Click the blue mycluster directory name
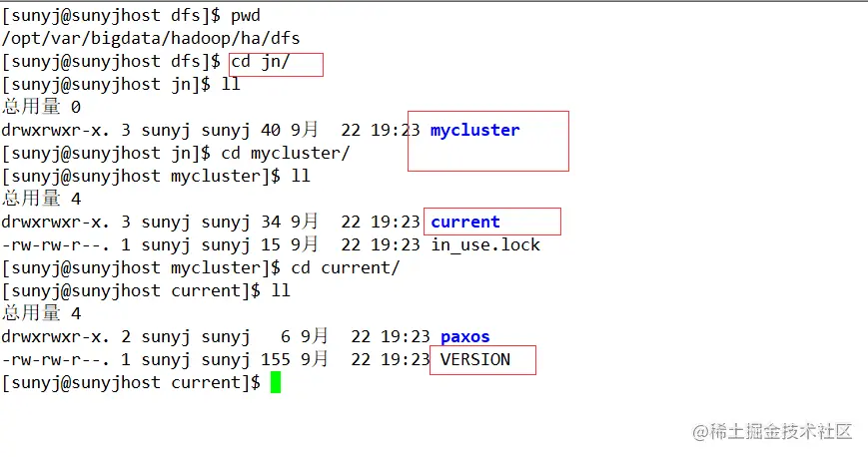The image size is (868, 457). [x=475, y=130]
